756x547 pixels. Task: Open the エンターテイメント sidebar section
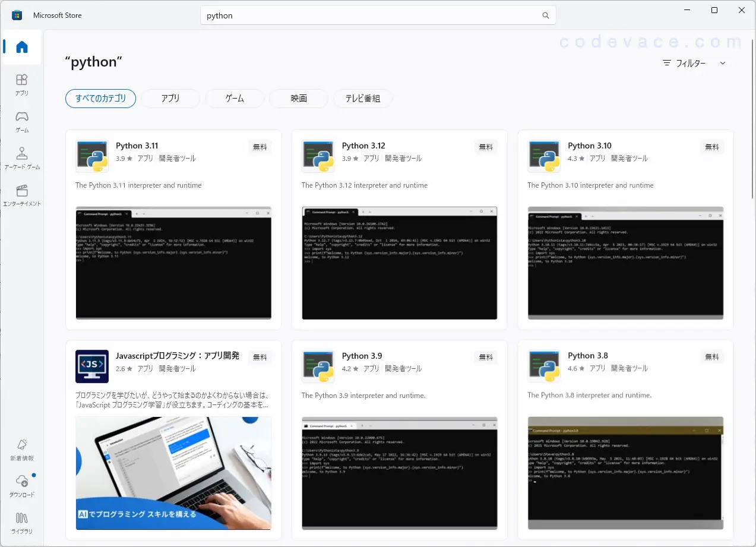(x=21, y=194)
